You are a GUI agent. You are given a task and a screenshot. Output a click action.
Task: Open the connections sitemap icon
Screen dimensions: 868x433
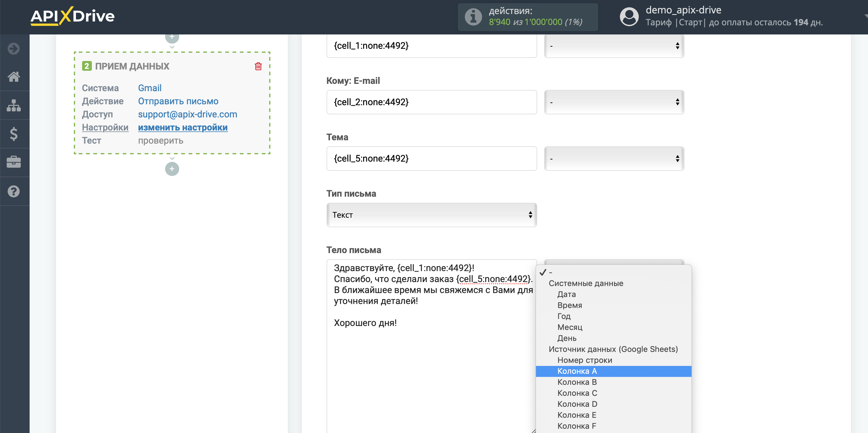pyautogui.click(x=14, y=106)
